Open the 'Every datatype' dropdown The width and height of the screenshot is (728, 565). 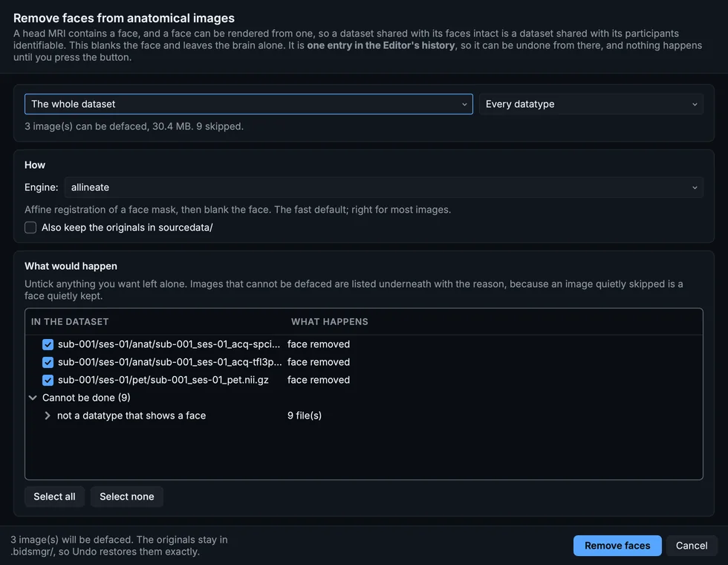tap(591, 104)
